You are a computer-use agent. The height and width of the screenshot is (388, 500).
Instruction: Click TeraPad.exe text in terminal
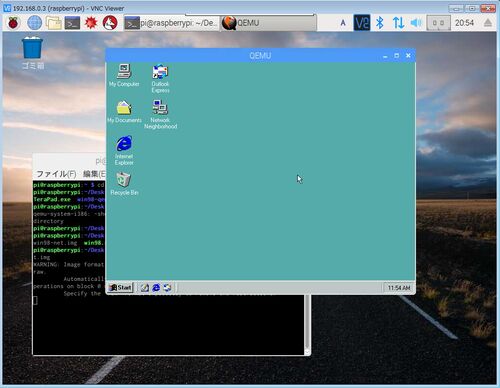click(52, 199)
